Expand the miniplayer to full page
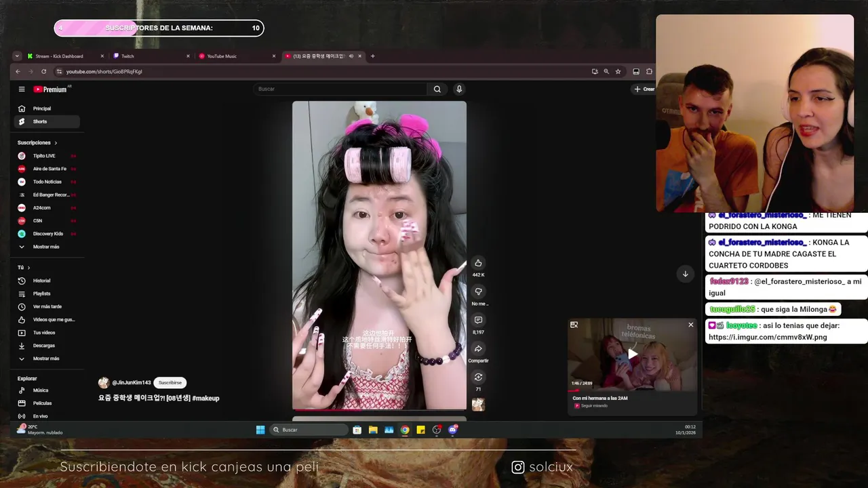Image resolution: width=868 pixels, height=488 pixels. point(574,325)
